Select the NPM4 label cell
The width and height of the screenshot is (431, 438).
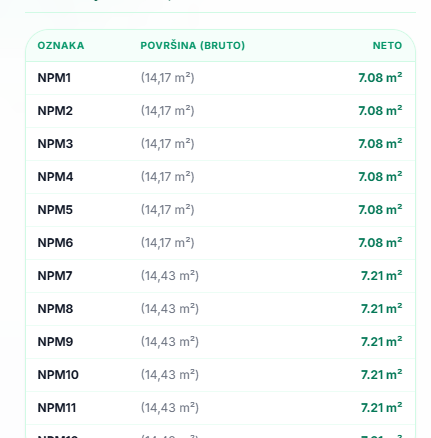(55, 177)
